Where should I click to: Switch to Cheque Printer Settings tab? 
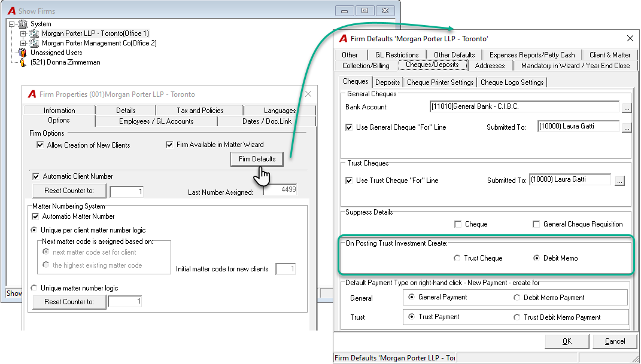pyautogui.click(x=441, y=82)
